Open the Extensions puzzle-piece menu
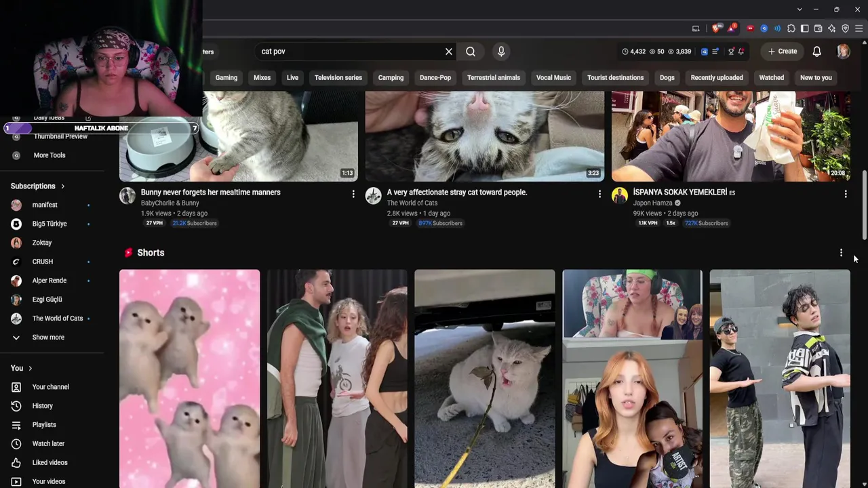 click(x=791, y=28)
